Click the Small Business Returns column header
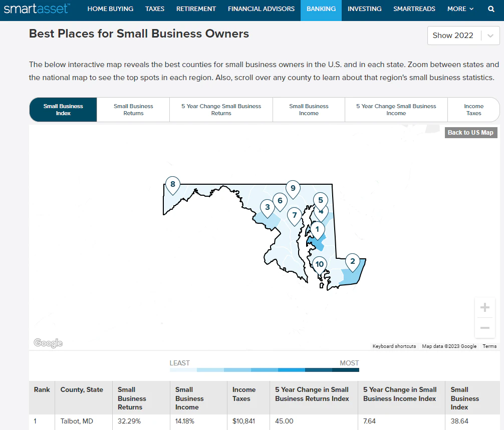Screen dimensions: 504x430 [141, 398]
